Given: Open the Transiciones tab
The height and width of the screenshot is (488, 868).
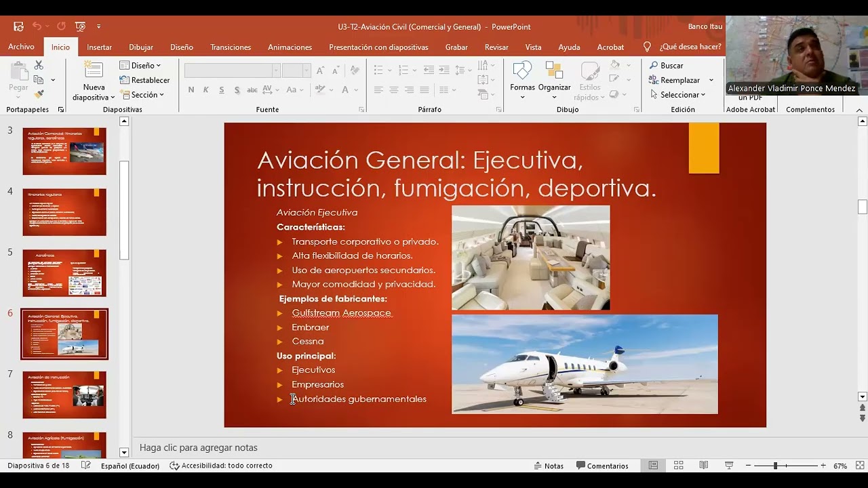Looking at the screenshot, I should pyautogui.click(x=231, y=47).
